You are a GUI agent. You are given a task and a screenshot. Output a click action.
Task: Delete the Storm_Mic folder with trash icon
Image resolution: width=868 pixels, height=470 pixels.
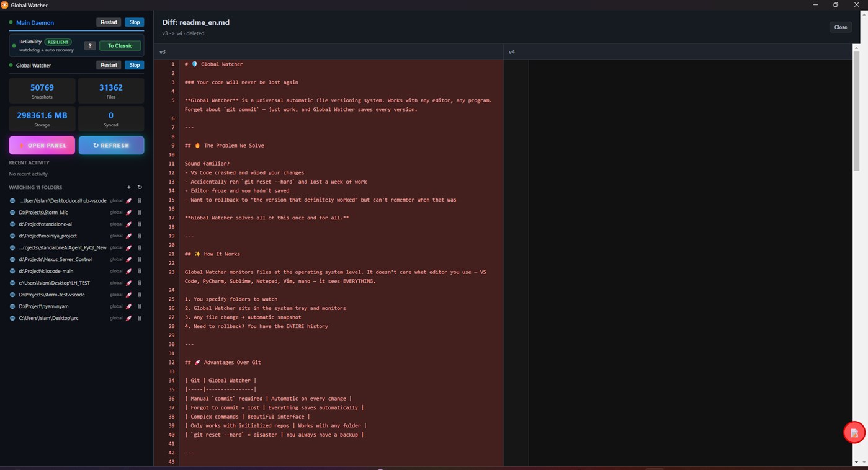point(140,213)
